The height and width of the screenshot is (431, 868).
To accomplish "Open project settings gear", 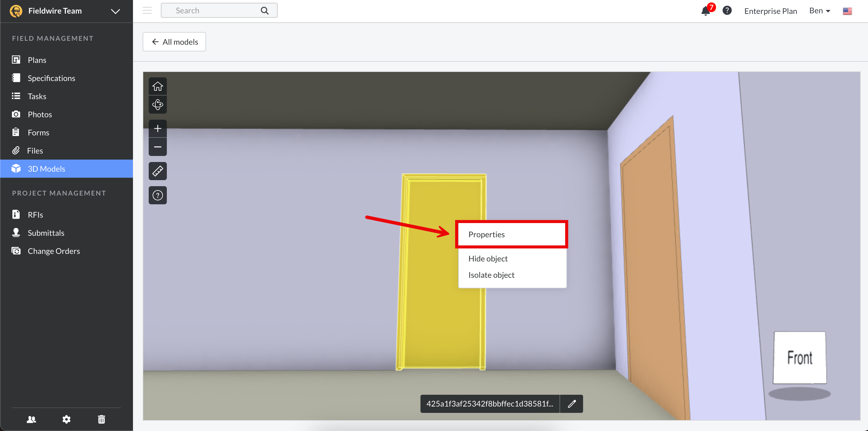I will click(66, 420).
